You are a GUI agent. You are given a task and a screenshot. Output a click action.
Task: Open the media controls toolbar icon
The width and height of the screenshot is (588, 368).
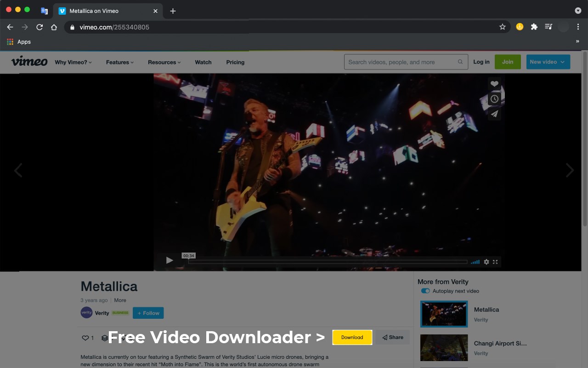[x=548, y=27]
